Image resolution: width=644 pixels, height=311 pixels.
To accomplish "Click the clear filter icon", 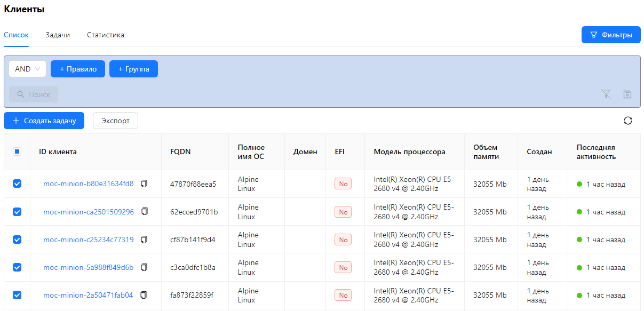I will pos(606,94).
